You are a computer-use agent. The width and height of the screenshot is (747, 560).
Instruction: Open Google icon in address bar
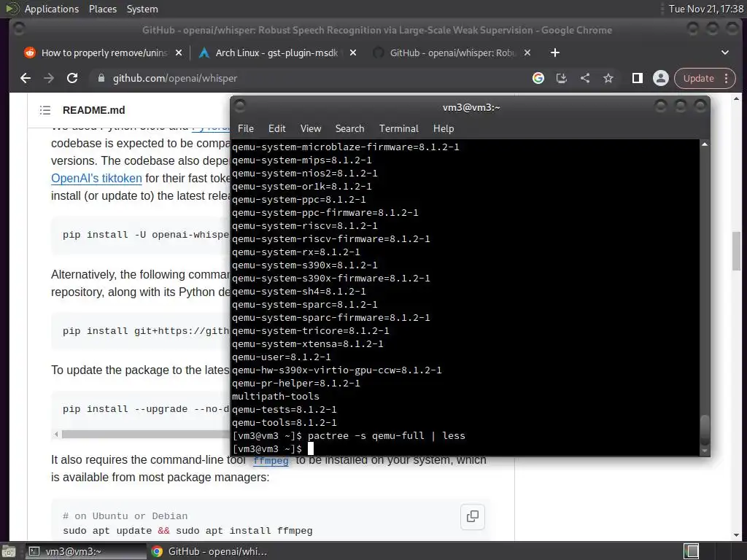click(538, 78)
